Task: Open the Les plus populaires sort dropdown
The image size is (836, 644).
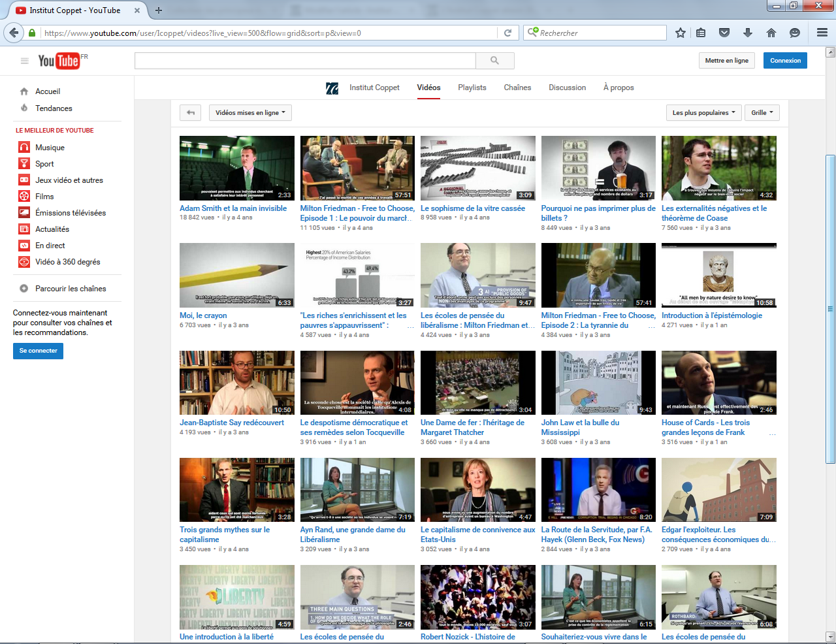Action: click(703, 113)
